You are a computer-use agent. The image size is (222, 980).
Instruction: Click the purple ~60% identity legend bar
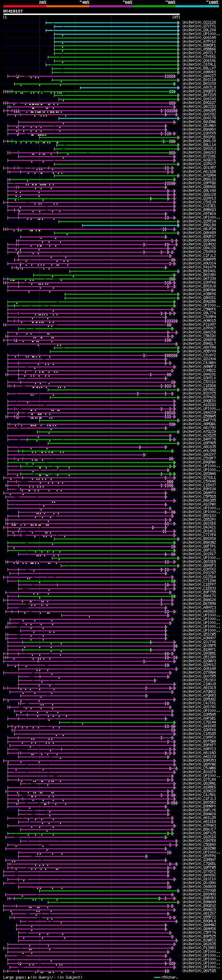pos(111,6)
